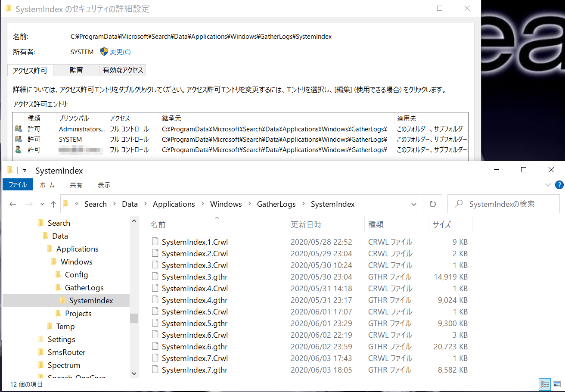Open chevron dropdown after Applications in breadcrumb
This screenshot has height=392, width=565.
[x=203, y=204]
